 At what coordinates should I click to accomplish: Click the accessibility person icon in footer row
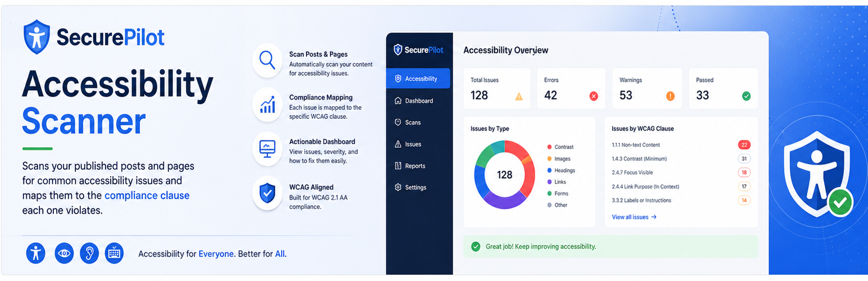[35, 253]
